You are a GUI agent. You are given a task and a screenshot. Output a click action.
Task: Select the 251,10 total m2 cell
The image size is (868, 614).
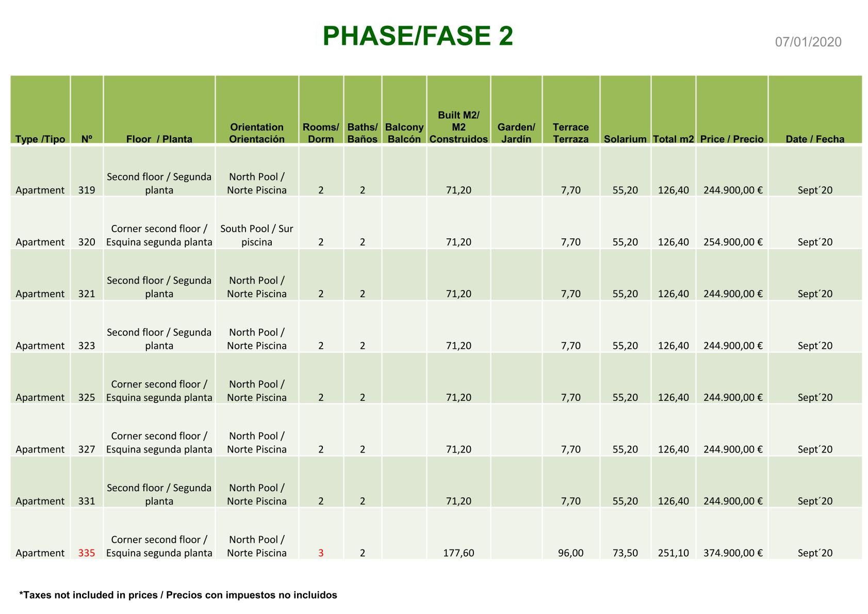(x=673, y=553)
